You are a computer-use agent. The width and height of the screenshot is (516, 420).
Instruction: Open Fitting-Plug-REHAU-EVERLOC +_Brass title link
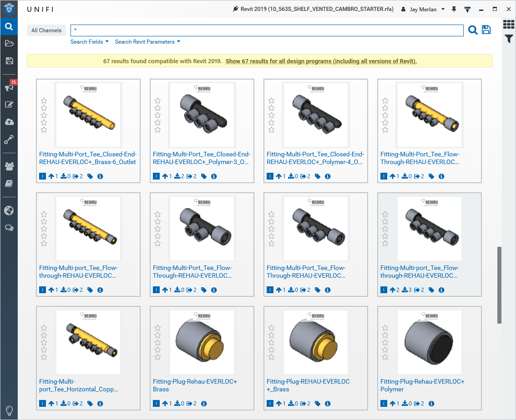pos(308,385)
